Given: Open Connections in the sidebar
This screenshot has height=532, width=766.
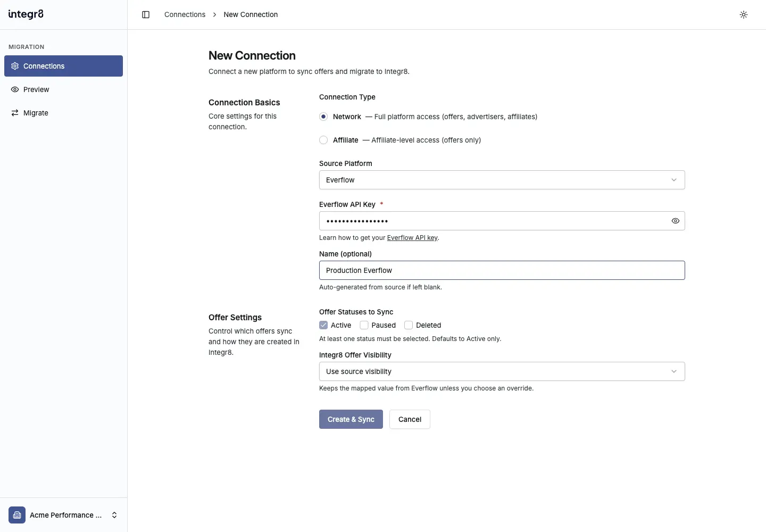Looking at the screenshot, I should click(x=63, y=66).
